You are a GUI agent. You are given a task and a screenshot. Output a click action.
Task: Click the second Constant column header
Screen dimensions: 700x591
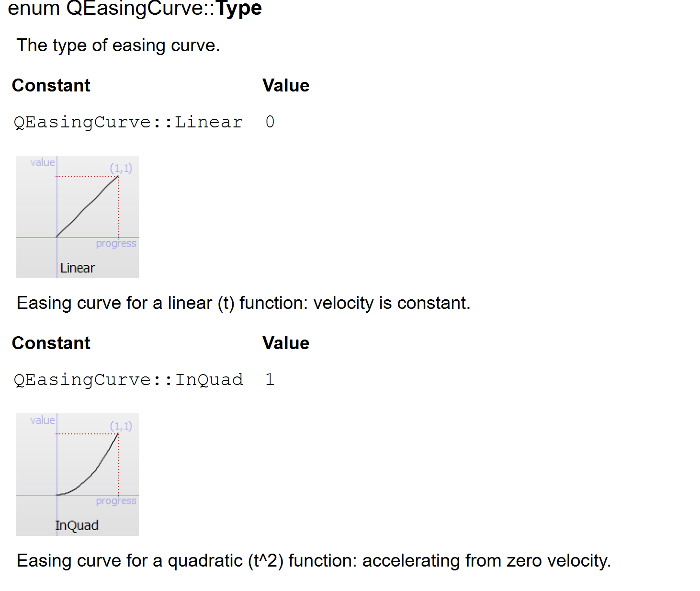pyautogui.click(x=51, y=343)
